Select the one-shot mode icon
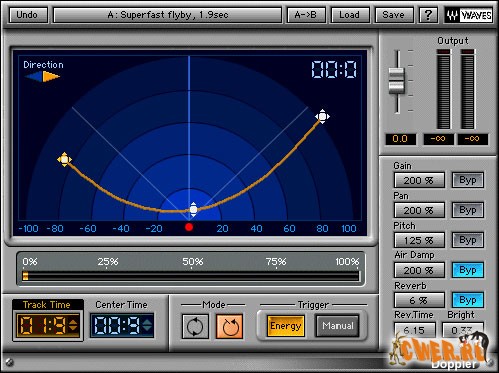The width and height of the screenshot is (499, 373). 229,326
